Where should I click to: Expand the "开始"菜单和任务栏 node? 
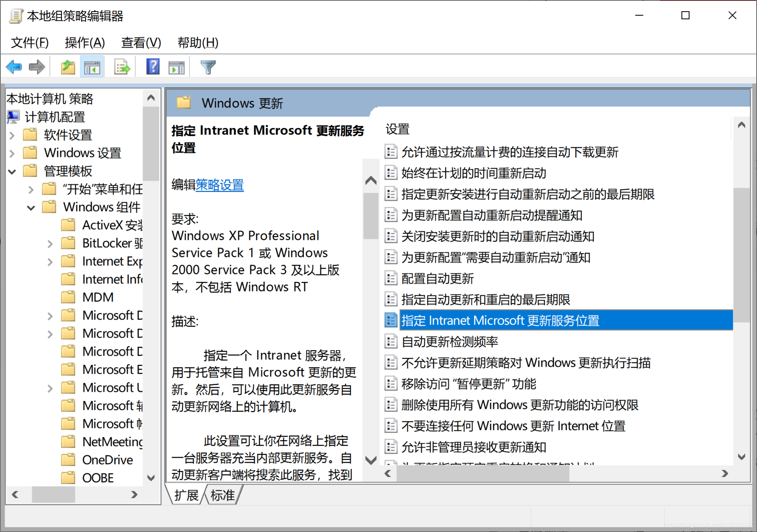[x=31, y=190]
